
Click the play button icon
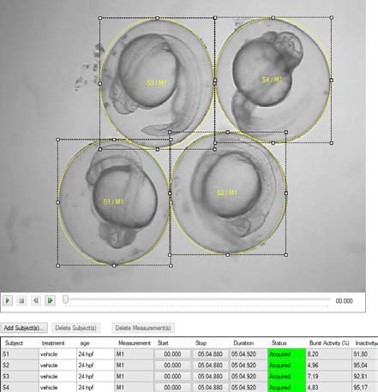point(7,301)
